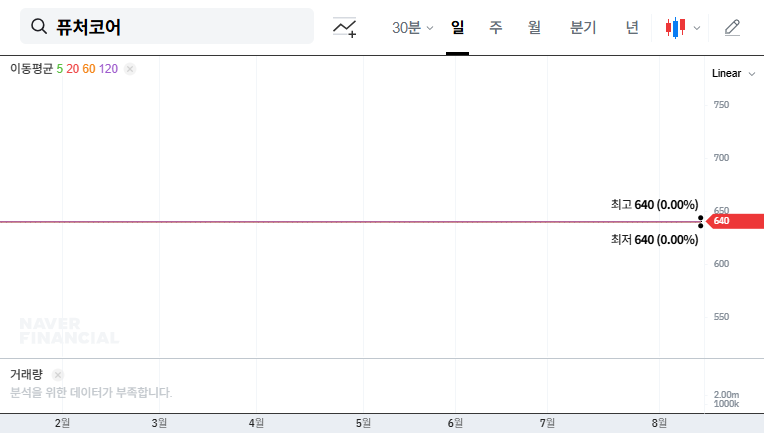
Task: Remove the volume indicator
Action: 58,374
